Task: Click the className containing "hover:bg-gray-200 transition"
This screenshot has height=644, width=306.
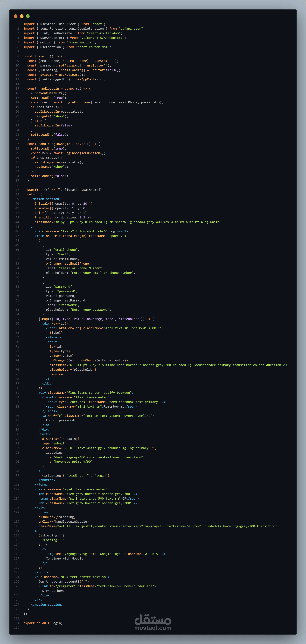Action: [158, 526]
